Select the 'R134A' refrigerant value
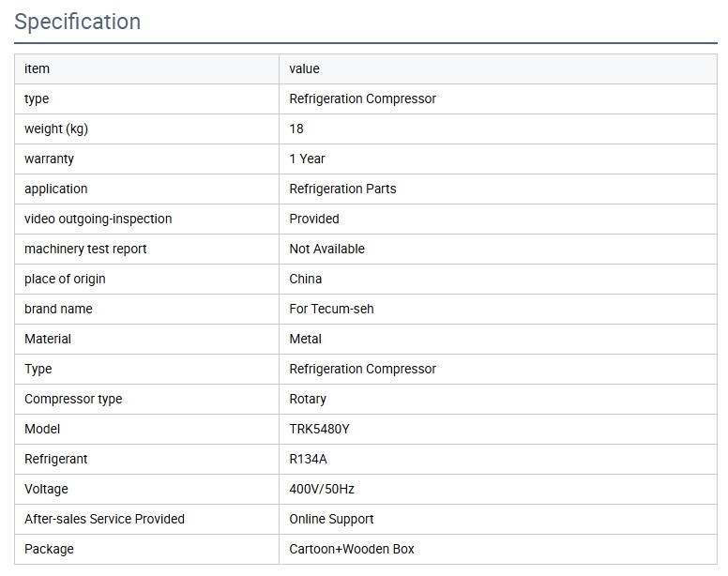Image resolution: width=728 pixels, height=576 pixels. click(x=308, y=459)
